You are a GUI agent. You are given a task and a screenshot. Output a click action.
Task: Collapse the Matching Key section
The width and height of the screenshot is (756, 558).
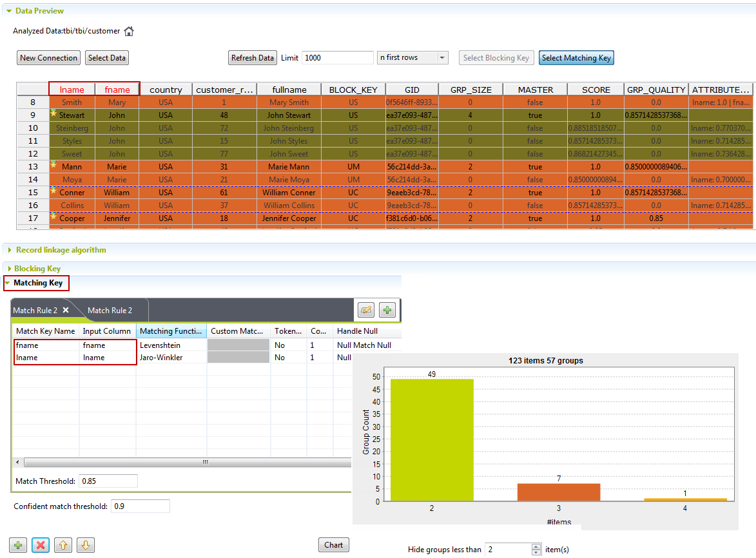tap(8, 283)
